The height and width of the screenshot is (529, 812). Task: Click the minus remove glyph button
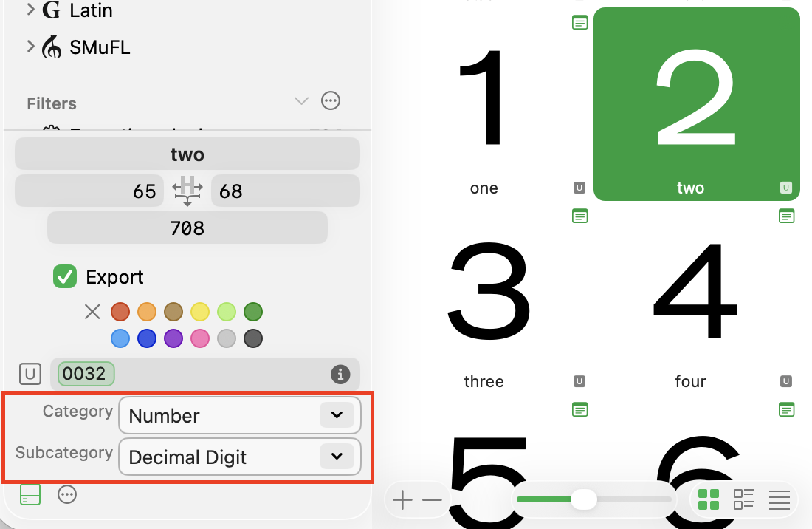(432, 500)
